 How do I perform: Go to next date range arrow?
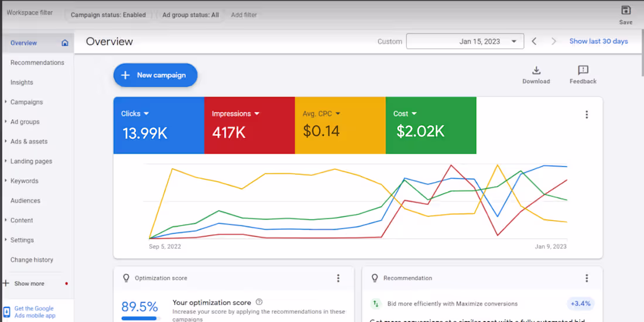pyautogui.click(x=554, y=41)
